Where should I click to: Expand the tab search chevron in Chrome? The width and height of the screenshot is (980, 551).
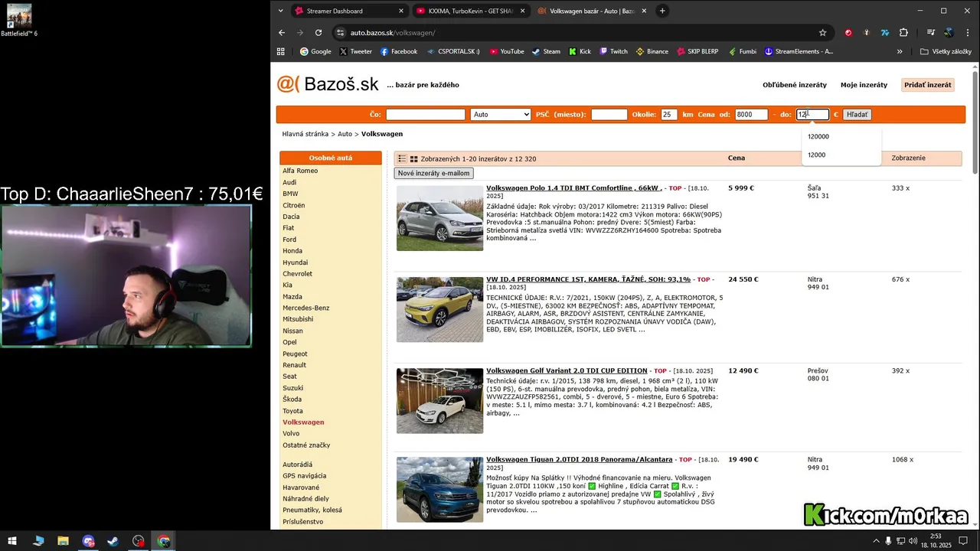[x=281, y=11]
